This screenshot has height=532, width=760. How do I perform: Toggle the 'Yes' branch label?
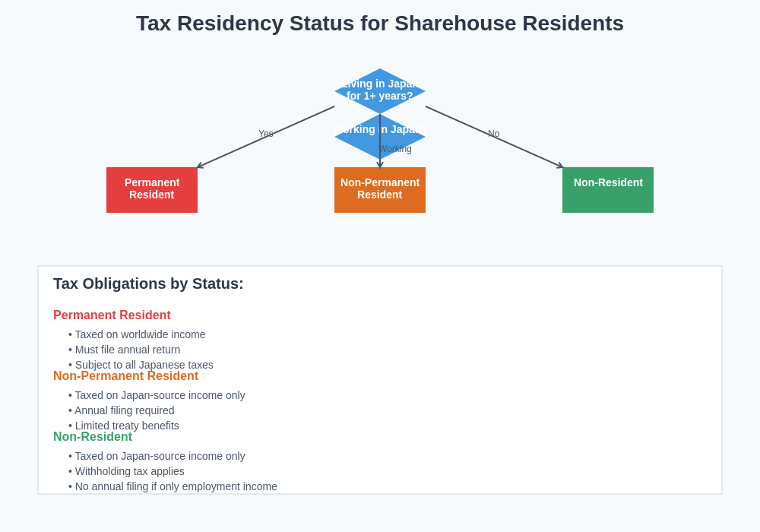(x=266, y=133)
